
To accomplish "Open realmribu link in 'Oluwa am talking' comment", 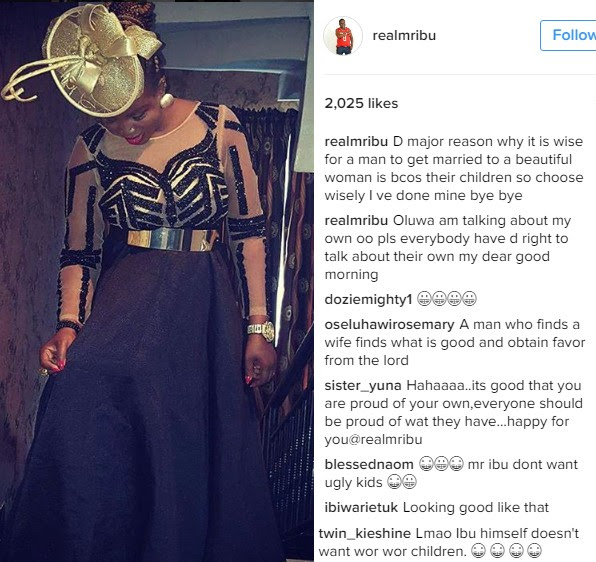I will point(356,220).
